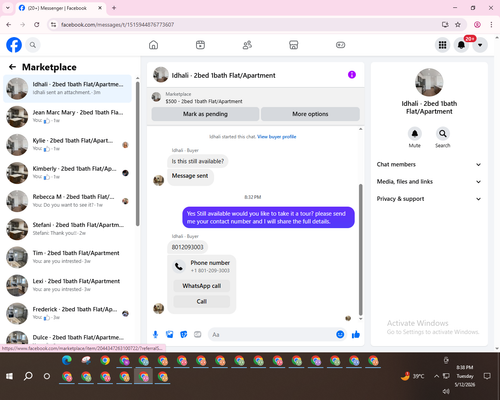Bookmark this page with the star icon
500x400 pixels.
[458, 24]
